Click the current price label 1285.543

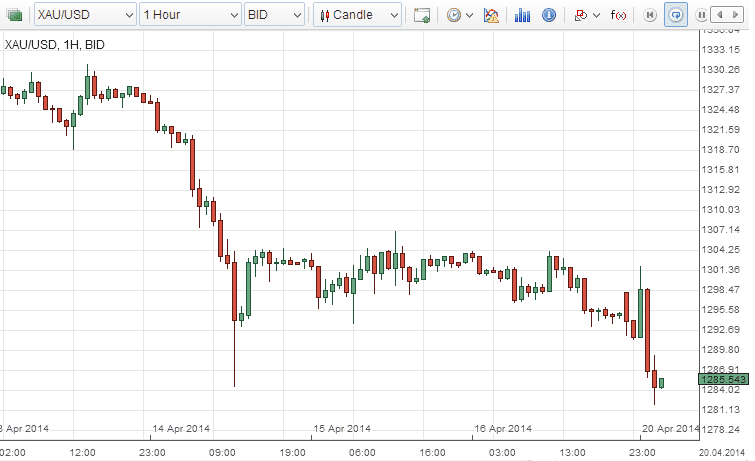point(723,379)
